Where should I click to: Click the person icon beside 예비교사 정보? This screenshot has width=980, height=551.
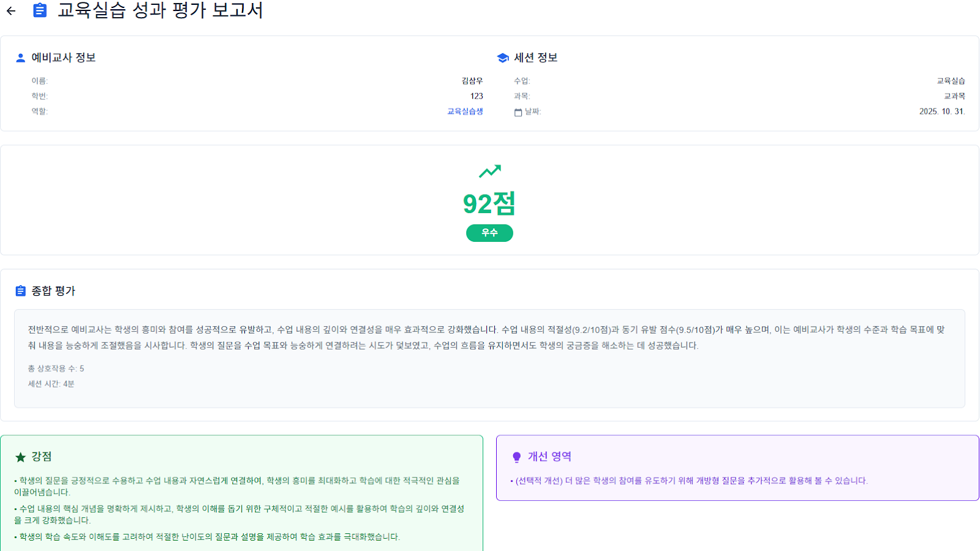(20, 58)
